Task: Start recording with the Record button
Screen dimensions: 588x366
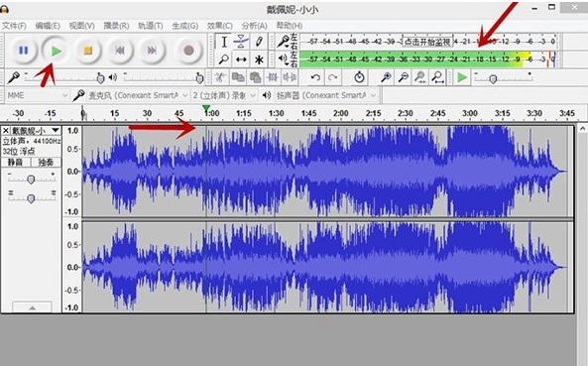Action: point(188,51)
